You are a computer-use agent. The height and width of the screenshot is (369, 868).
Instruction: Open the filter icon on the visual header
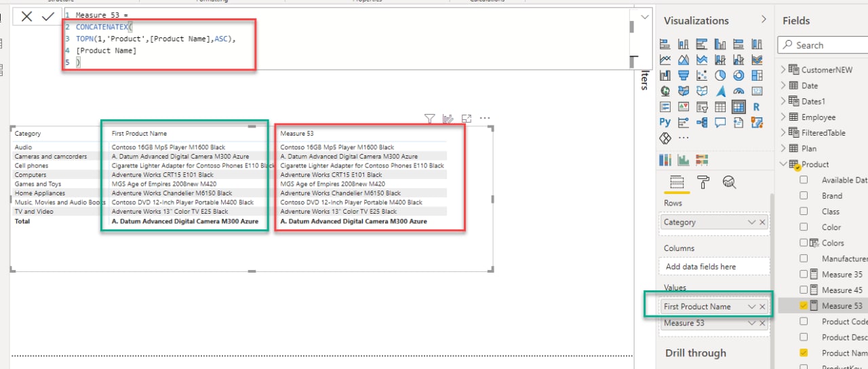click(x=429, y=119)
